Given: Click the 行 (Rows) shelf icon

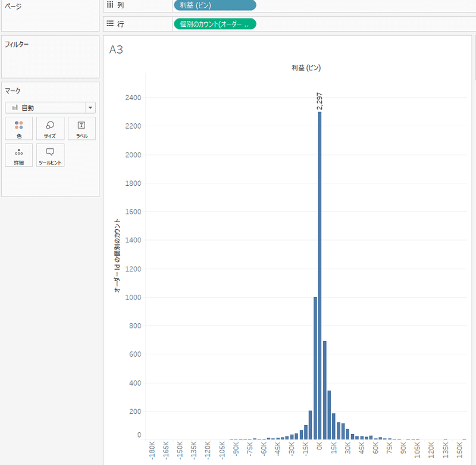Looking at the screenshot, I should point(110,23).
